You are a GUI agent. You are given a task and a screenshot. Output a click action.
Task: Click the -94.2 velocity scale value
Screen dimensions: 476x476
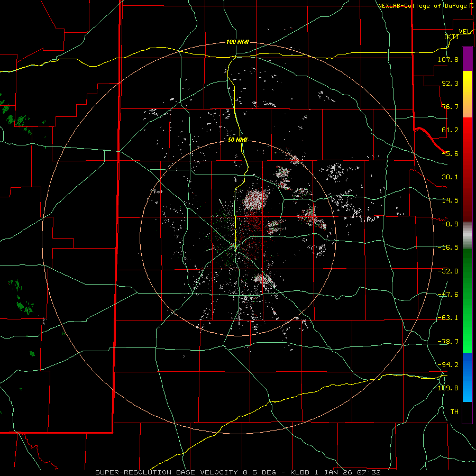coord(448,364)
